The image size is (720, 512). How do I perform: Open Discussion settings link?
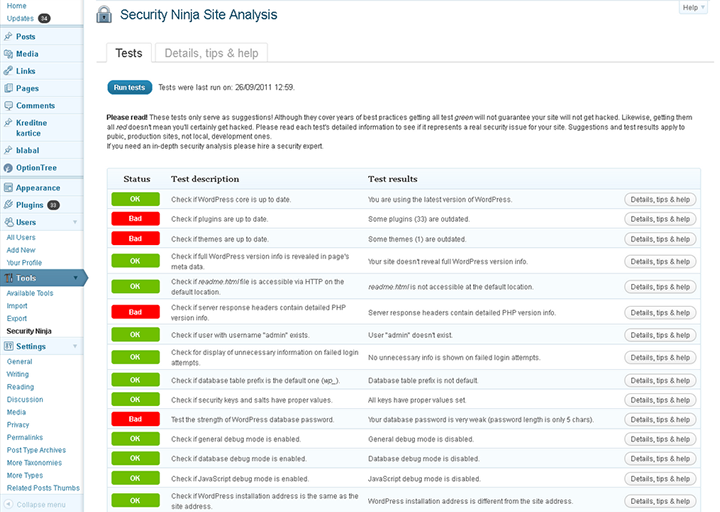(25, 399)
